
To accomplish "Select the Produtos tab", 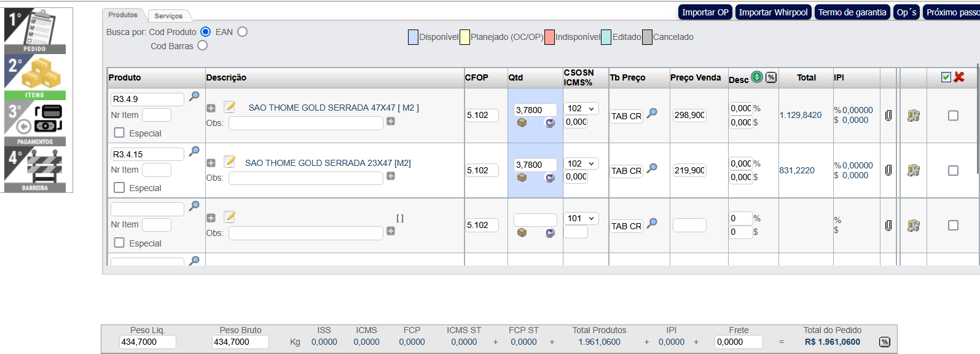I will tap(123, 15).
